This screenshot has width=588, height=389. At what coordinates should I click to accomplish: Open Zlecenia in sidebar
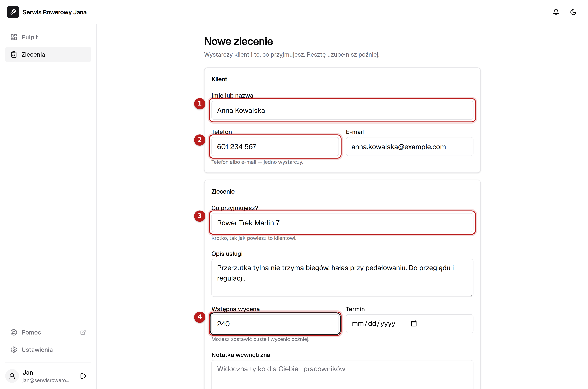(x=48, y=55)
